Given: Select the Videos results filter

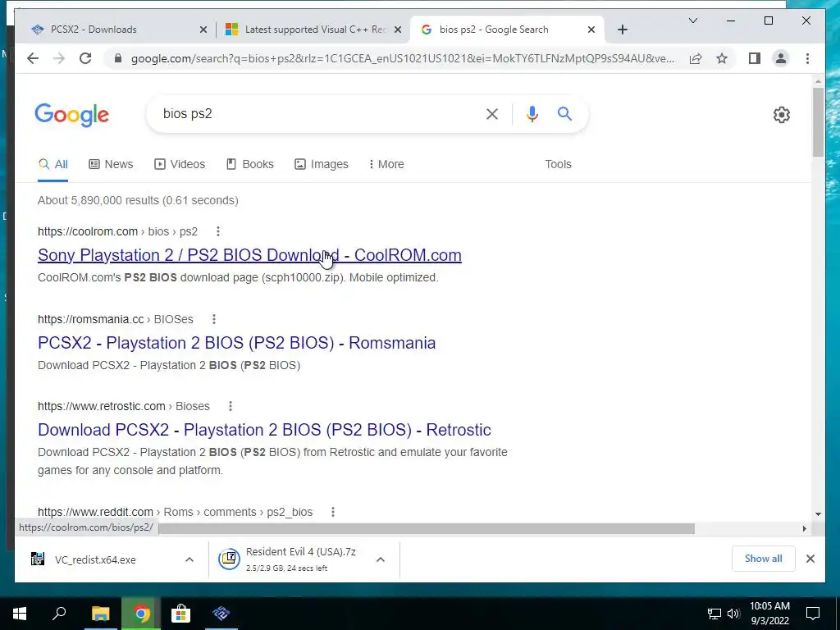Looking at the screenshot, I should point(180,164).
